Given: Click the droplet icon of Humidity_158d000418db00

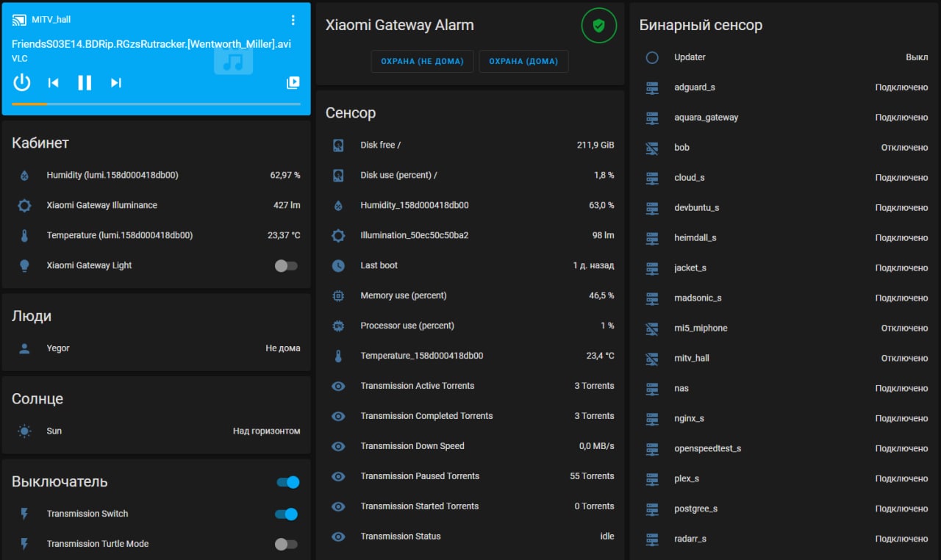Looking at the screenshot, I should (x=338, y=206).
